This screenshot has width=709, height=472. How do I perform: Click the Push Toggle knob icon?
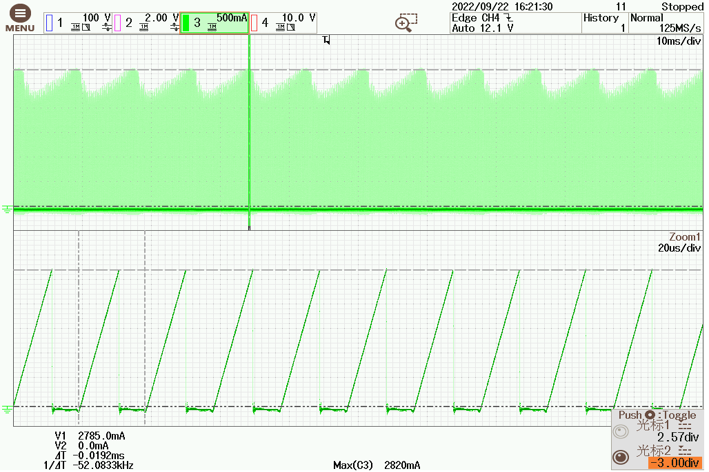coord(650,415)
